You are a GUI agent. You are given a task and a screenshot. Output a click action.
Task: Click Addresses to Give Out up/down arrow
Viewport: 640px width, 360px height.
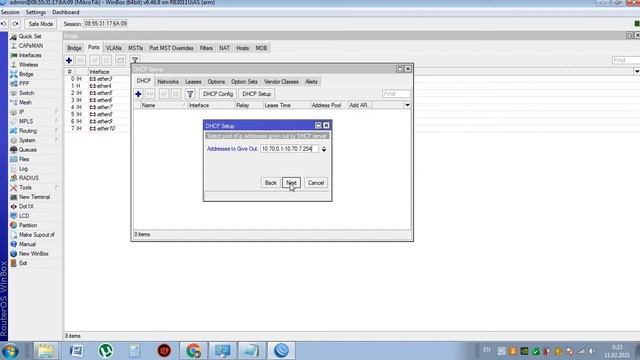tap(324, 149)
